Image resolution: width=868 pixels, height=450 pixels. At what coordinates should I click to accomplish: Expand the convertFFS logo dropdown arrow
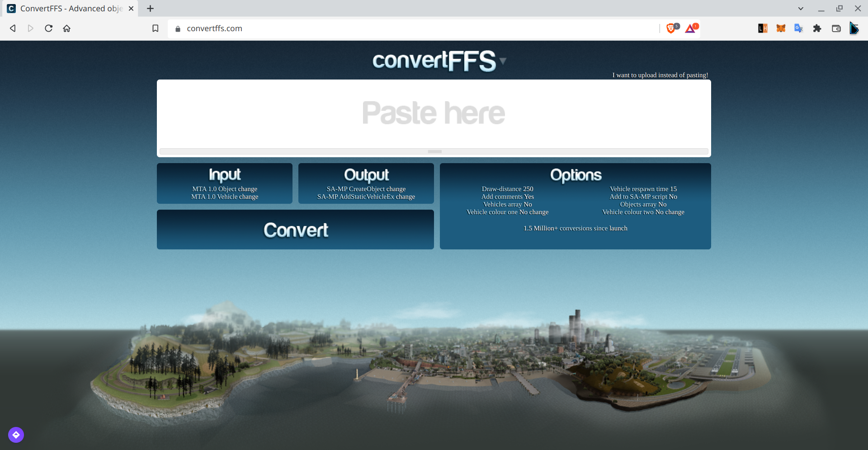503,61
